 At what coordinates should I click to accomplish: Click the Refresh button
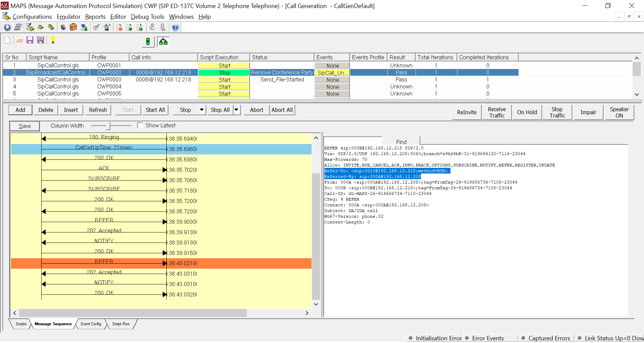coord(98,110)
